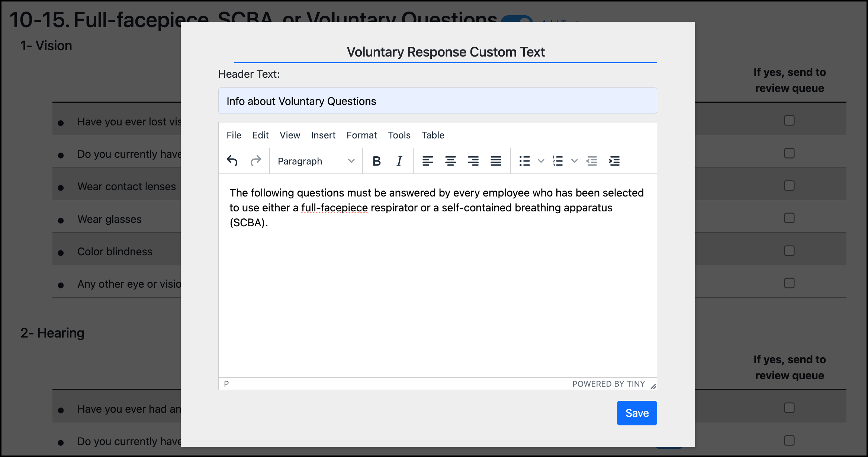Click the Increase indent icon

(x=614, y=161)
